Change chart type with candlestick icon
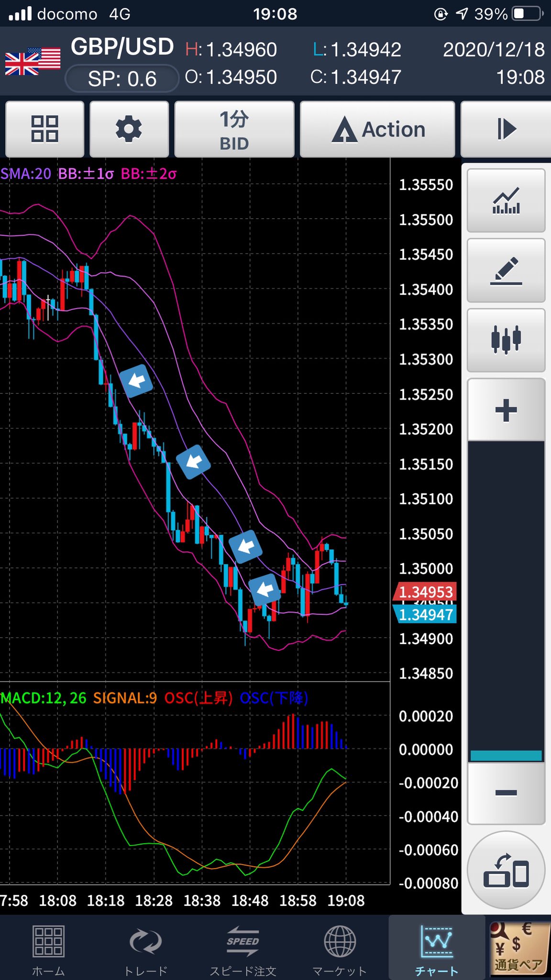 click(506, 340)
